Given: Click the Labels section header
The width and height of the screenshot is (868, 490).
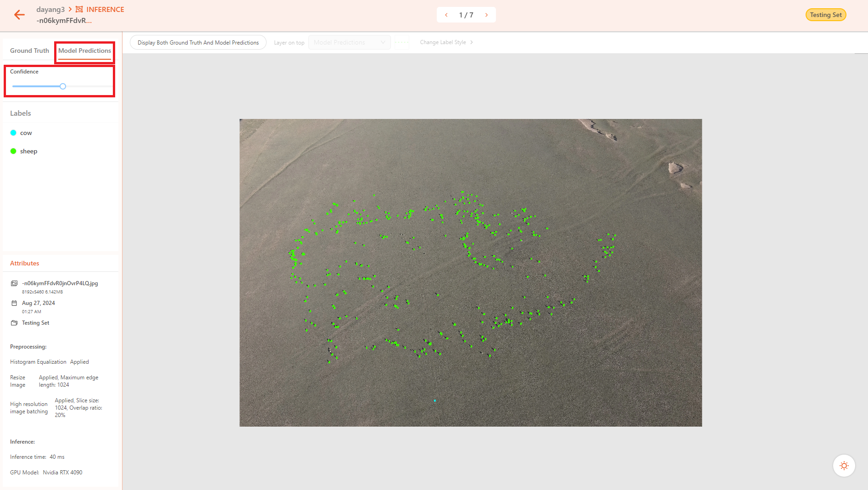Looking at the screenshot, I should pyautogui.click(x=21, y=113).
